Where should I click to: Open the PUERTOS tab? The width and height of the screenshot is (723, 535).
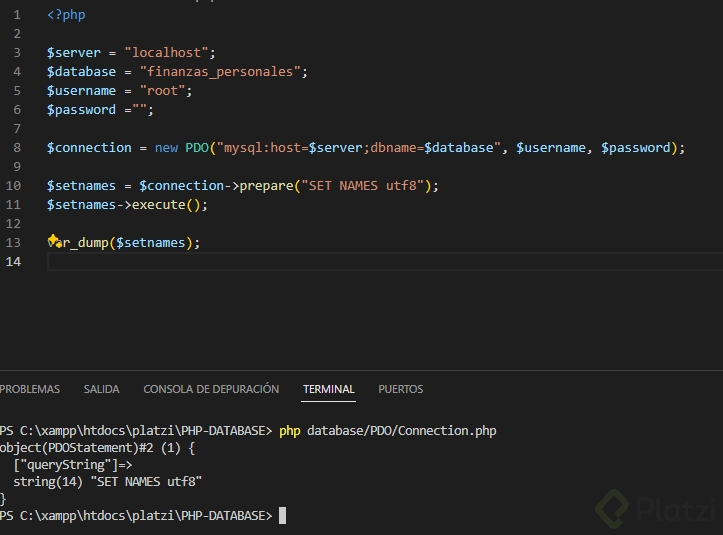400,389
